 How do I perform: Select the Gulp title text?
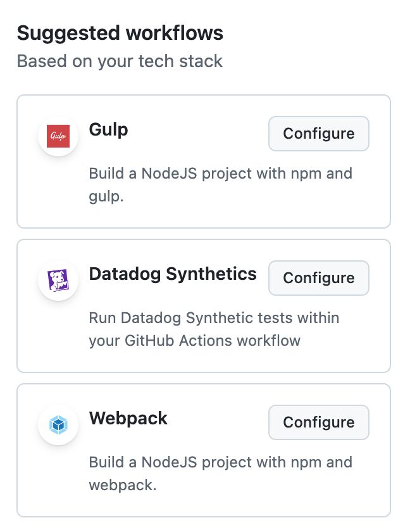point(108,130)
